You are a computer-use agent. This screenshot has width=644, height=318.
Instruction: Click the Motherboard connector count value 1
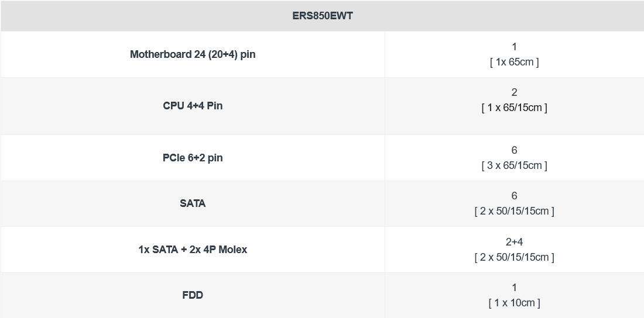(514, 47)
